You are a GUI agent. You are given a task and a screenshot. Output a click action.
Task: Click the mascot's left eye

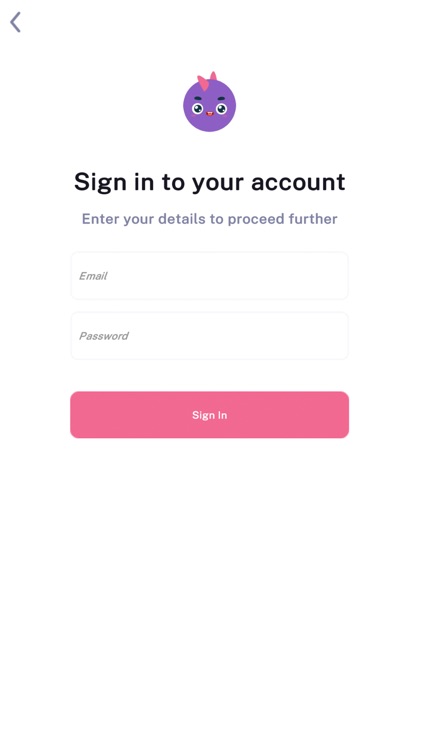click(198, 109)
